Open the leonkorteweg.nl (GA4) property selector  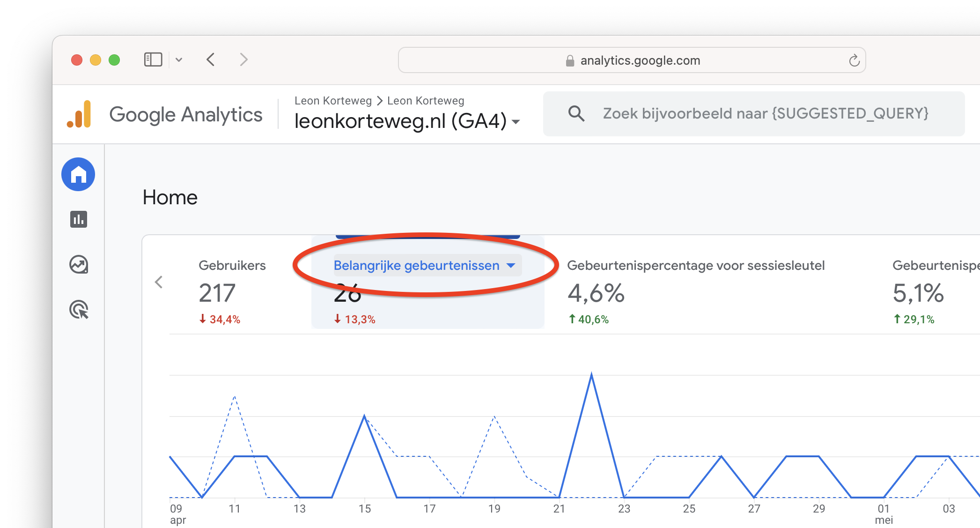coord(407,121)
